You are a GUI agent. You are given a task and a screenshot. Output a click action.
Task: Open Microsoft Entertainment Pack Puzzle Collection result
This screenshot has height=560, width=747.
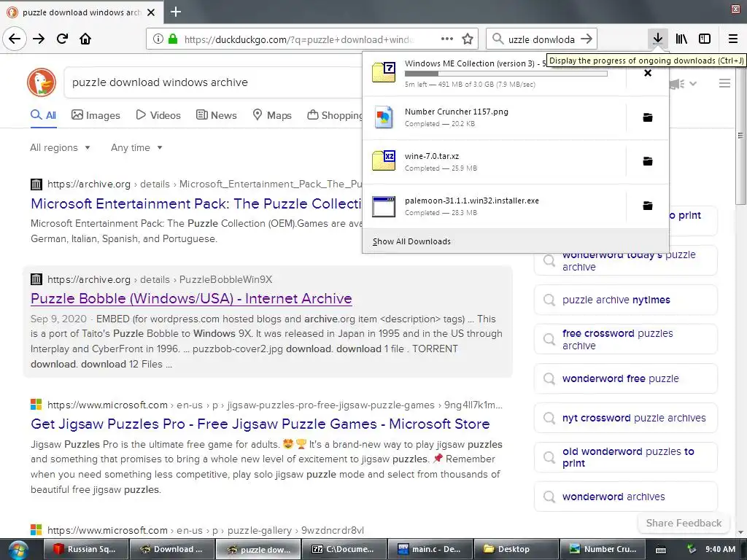(x=196, y=204)
